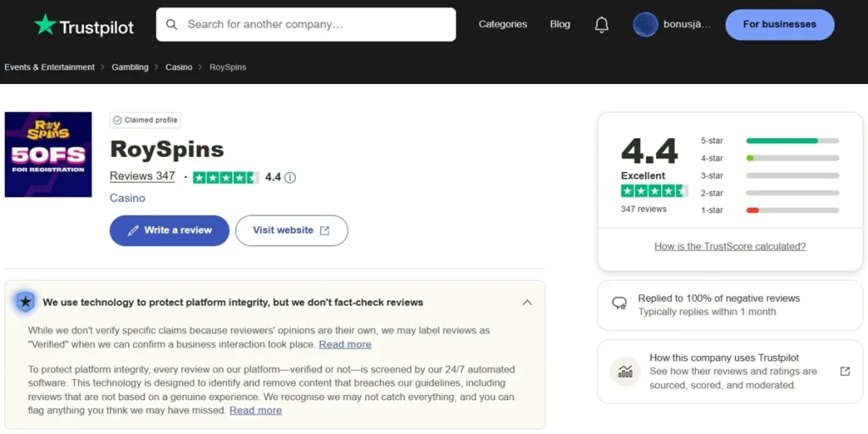Open Read more after flag anything sentence
The height and width of the screenshot is (434, 868).
point(256,410)
